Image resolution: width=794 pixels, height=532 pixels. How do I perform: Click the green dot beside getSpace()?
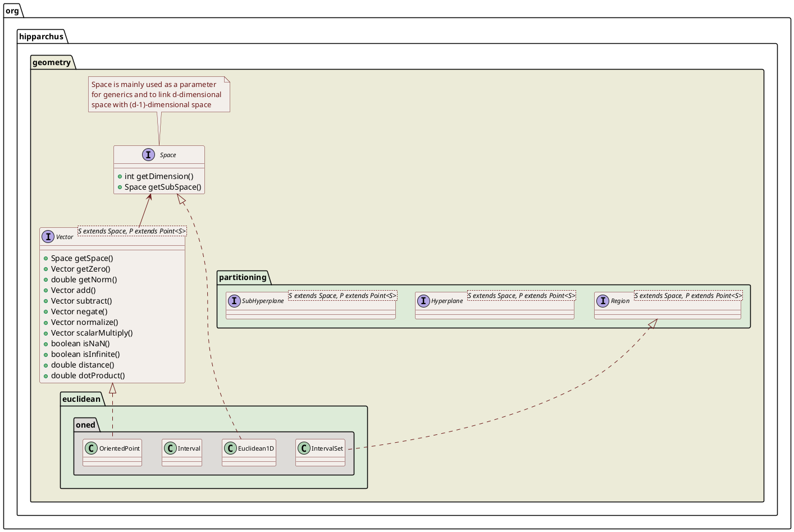click(x=45, y=259)
